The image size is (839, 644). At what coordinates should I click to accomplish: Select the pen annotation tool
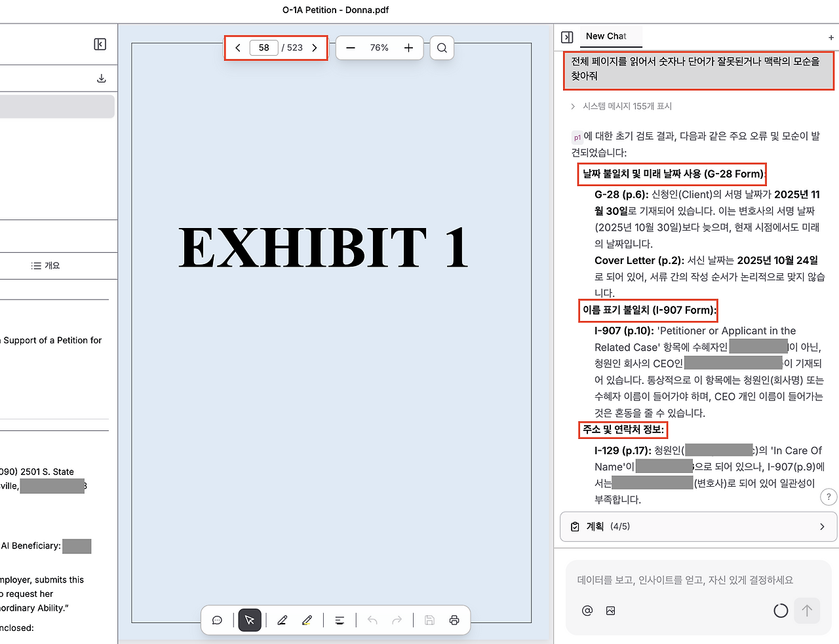pos(283,620)
